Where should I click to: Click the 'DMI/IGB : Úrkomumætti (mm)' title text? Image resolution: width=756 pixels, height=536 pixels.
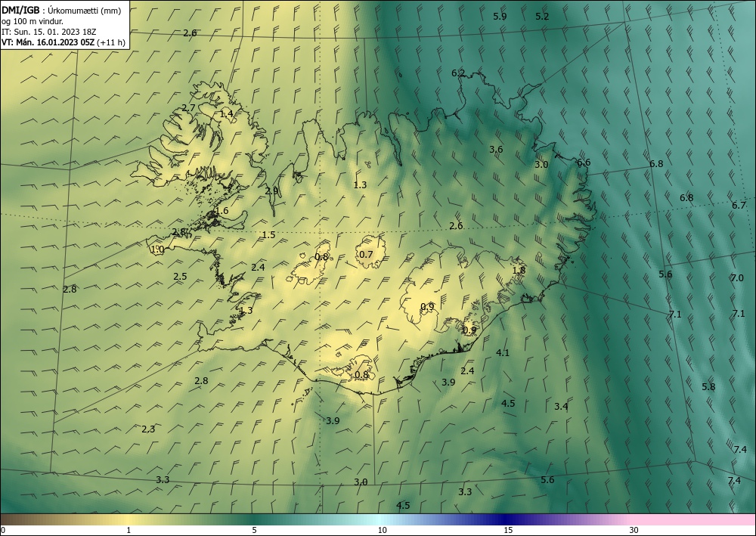pyautogui.click(x=60, y=10)
